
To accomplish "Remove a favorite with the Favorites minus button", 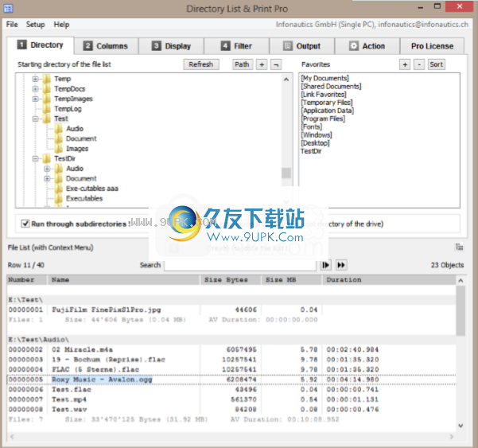I will 419,64.
